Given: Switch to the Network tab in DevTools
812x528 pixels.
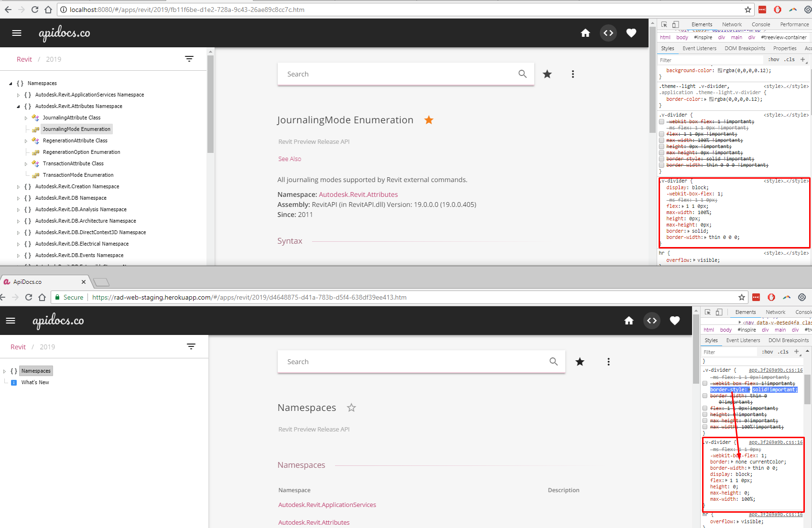Looking at the screenshot, I should coord(732,24).
